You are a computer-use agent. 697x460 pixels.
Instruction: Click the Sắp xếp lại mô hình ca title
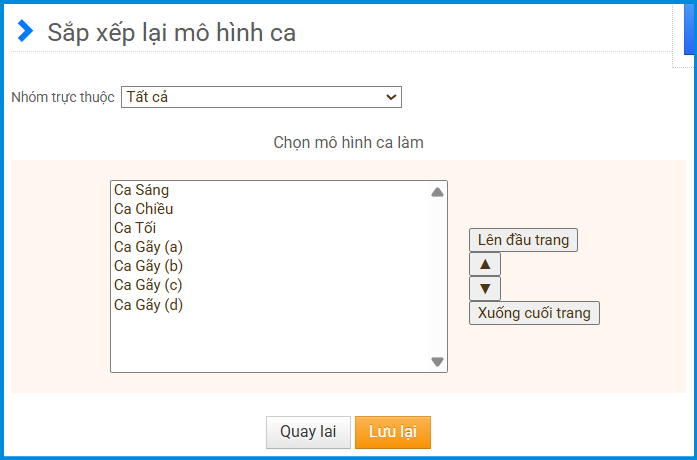(171, 32)
